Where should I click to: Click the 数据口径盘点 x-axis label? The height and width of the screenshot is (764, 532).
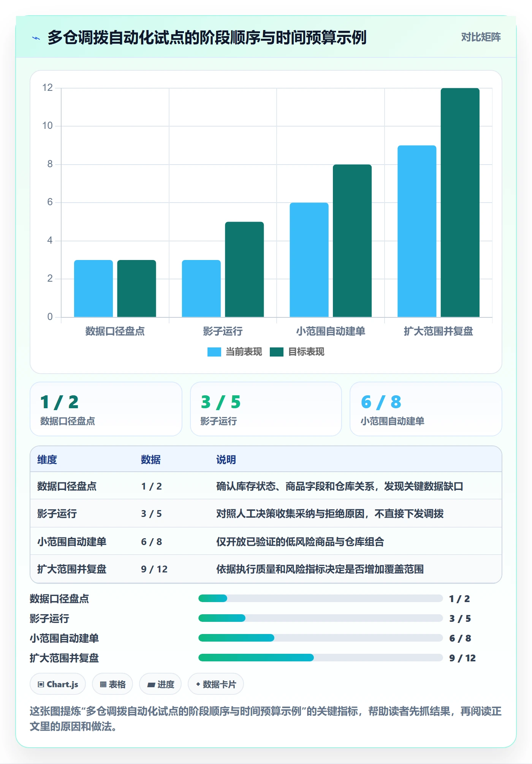click(x=115, y=331)
